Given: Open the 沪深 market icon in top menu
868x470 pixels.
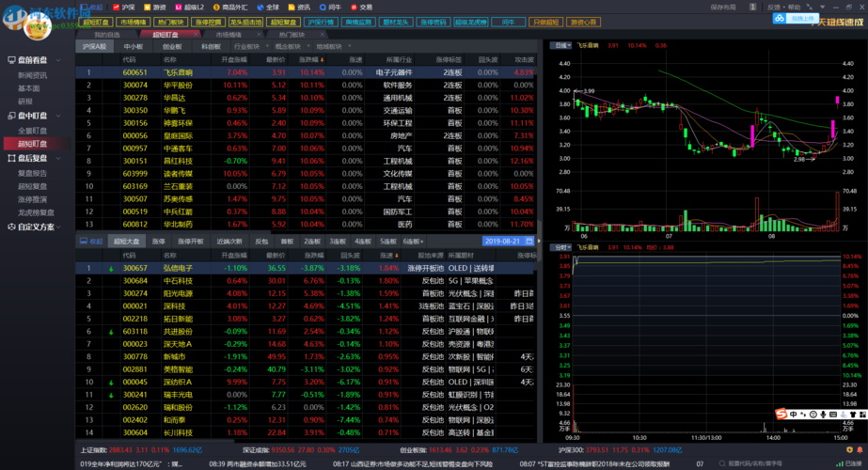Looking at the screenshot, I should coord(116,8).
